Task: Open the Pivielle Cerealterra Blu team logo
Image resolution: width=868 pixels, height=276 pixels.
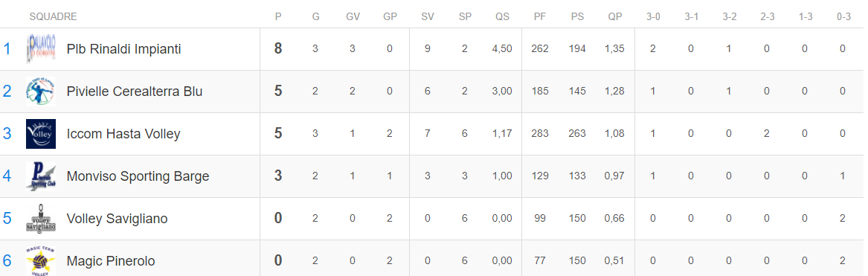Action: (x=41, y=92)
